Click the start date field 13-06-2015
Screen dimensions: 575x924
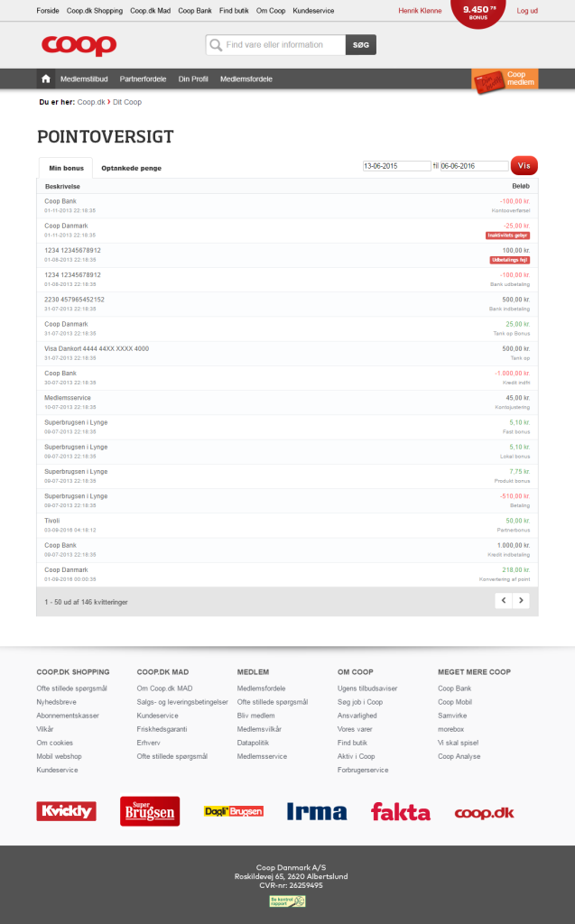point(396,166)
